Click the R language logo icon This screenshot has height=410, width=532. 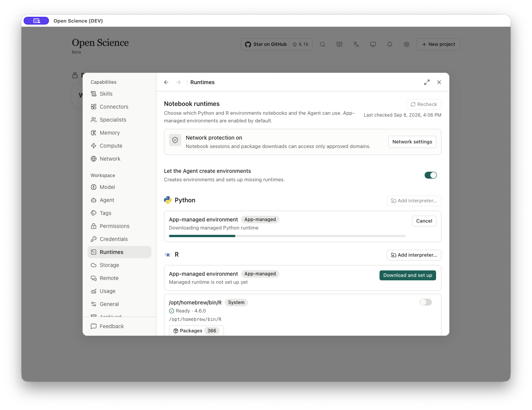(x=168, y=255)
